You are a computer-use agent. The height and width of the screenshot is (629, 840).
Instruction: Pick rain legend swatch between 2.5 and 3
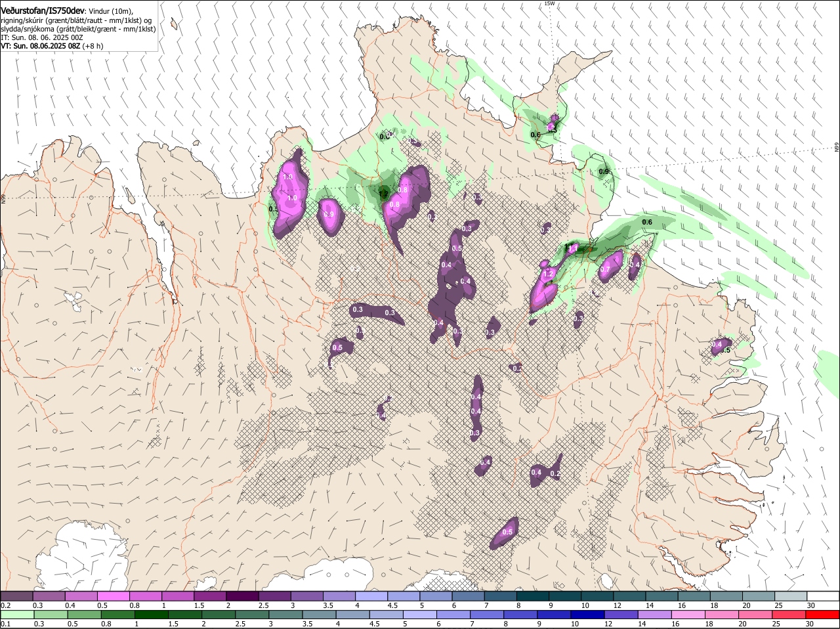252,615
